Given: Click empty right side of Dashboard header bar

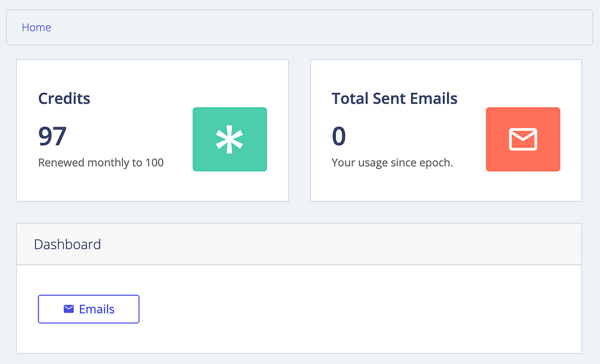Looking at the screenshot, I should 420,245.
